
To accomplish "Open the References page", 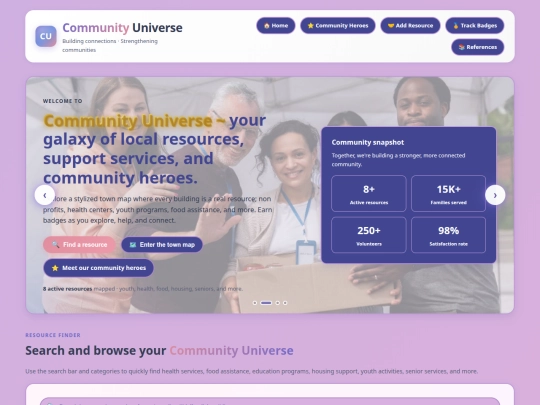I will coord(478,47).
